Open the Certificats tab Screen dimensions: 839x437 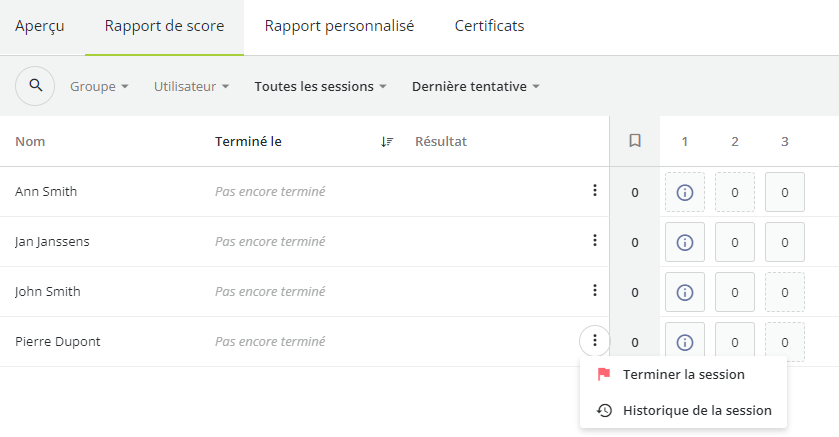tap(489, 26)
